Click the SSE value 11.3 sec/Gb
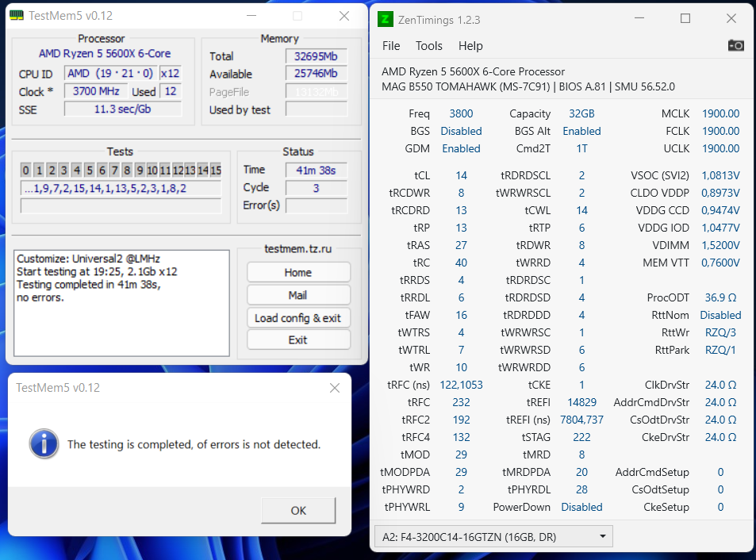The height and width of the screenshot is (560, 756). click(x=123, y=109)
